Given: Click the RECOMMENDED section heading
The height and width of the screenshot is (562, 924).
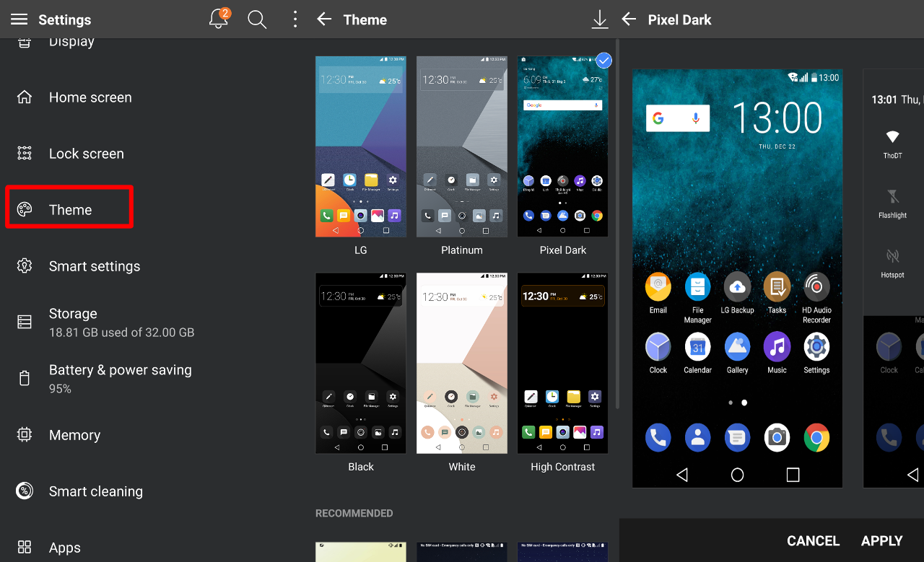Looking at the screenshot, I should [x=354, y=513].
